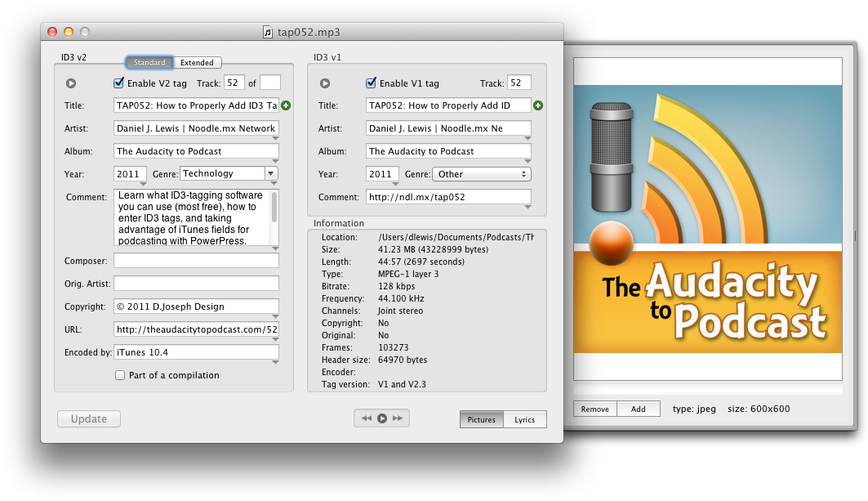Check Part of a compilation option
This screenshot has width=868, height=501.
[x=120, y=375]
